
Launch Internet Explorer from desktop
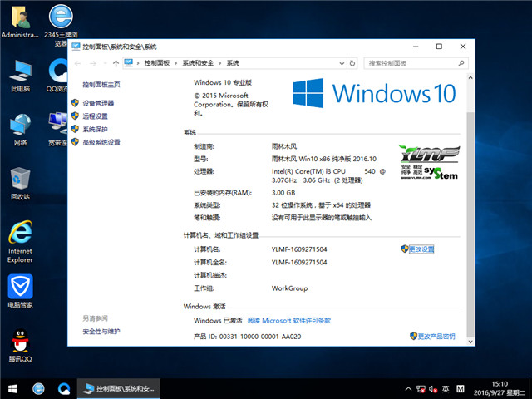click(x=20, y=242)
